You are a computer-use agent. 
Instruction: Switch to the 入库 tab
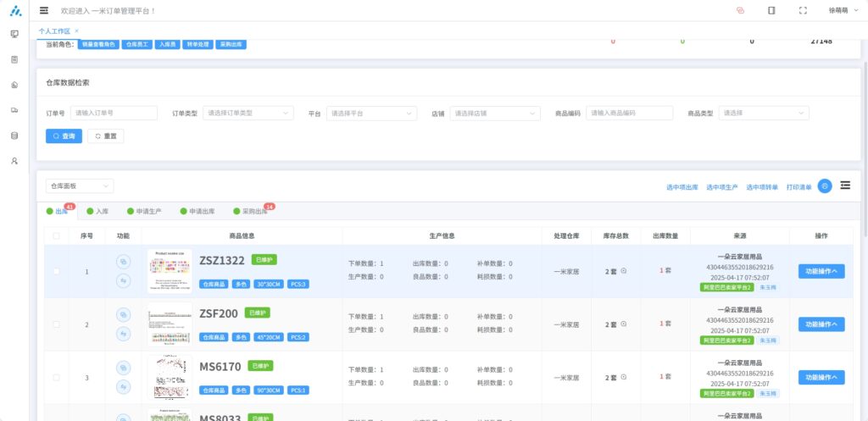tap(97, 211)
